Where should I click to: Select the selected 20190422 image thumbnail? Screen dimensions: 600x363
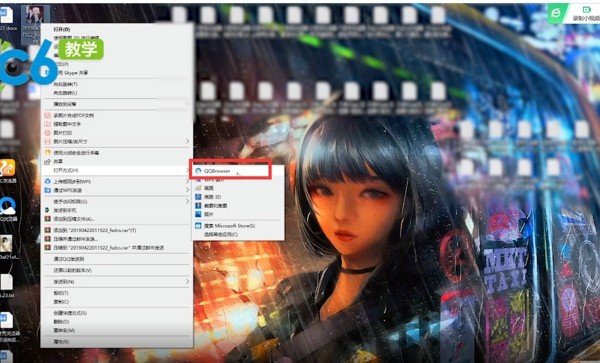(34, 15)
